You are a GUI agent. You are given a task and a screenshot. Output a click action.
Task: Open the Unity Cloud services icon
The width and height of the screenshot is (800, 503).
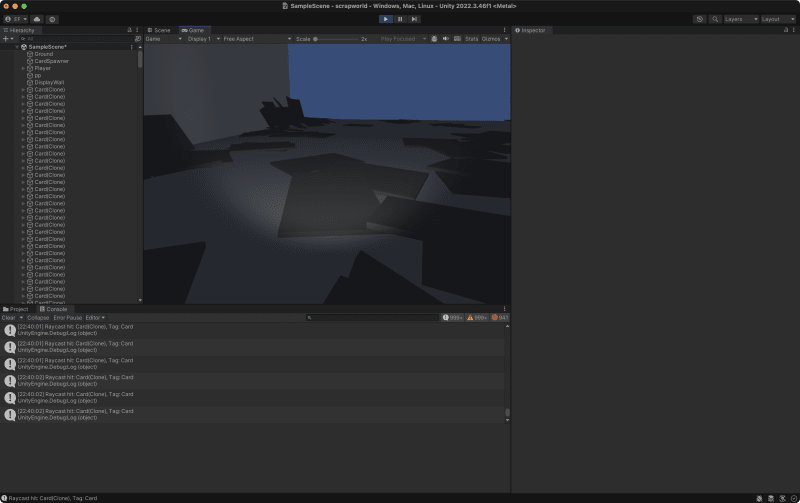(37, 19)
